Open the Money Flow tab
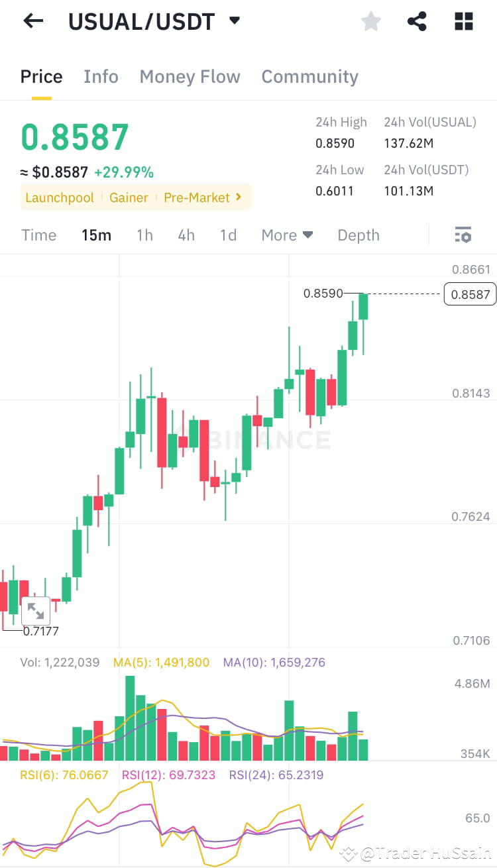 pos(190,76)
